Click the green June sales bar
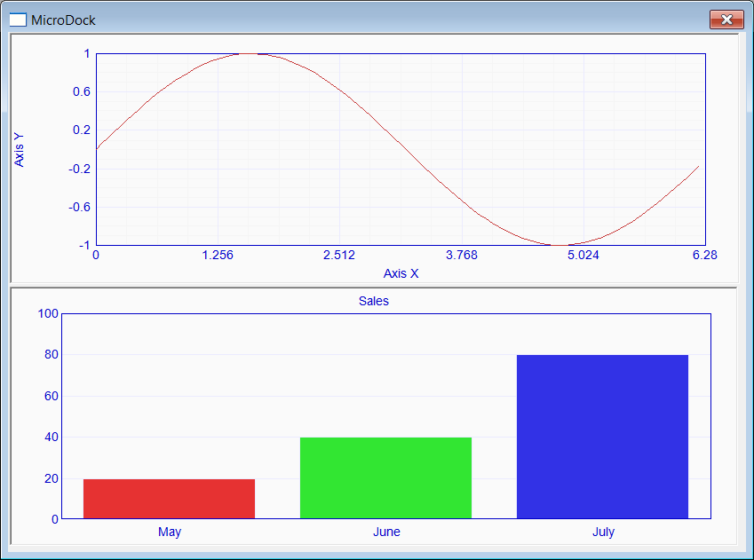 click(x=385, y=477)
